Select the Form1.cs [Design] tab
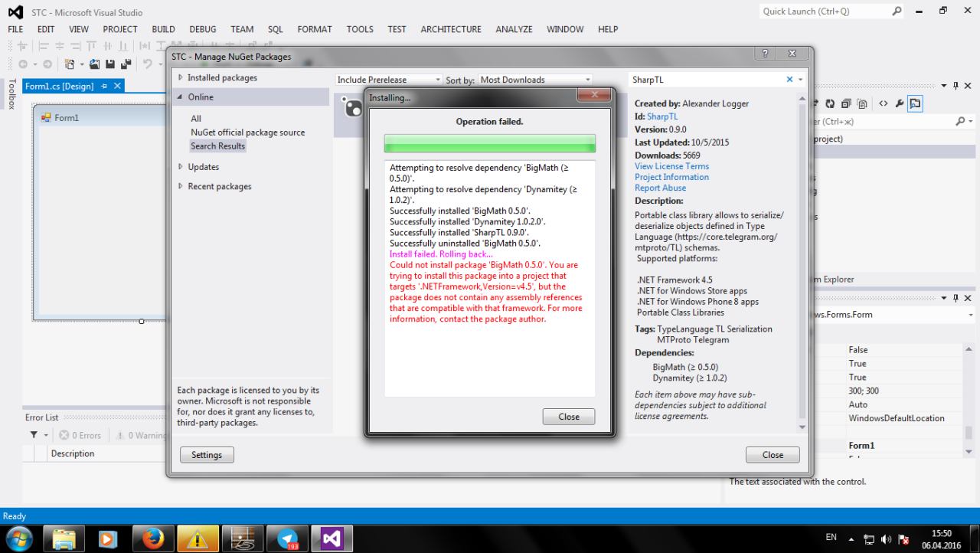 pyautogui.click(x=59, y=87)
